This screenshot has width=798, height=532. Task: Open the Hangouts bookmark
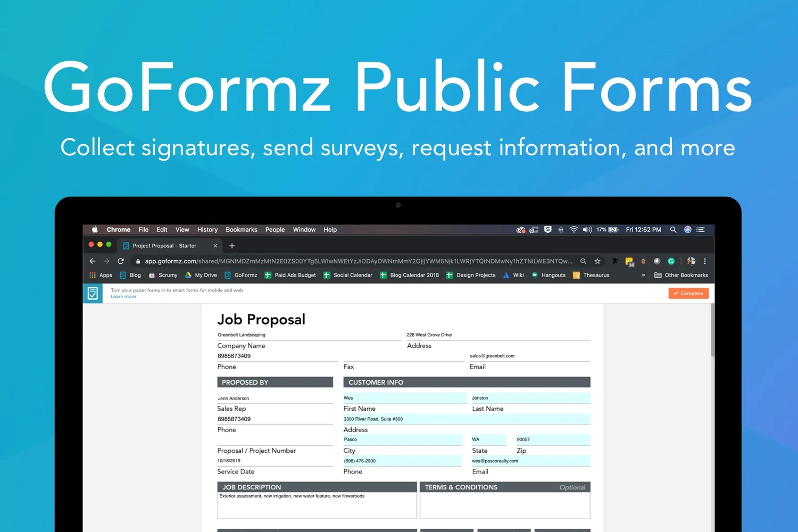(548, 275)
